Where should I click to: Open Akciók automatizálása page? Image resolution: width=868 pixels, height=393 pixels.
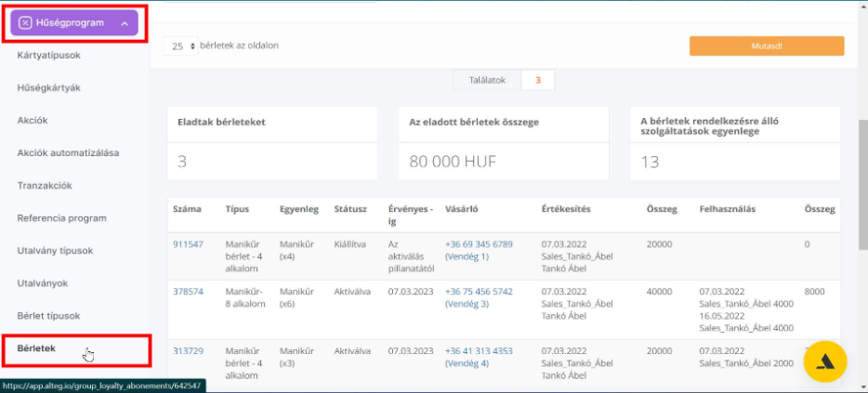pos(68,152)
